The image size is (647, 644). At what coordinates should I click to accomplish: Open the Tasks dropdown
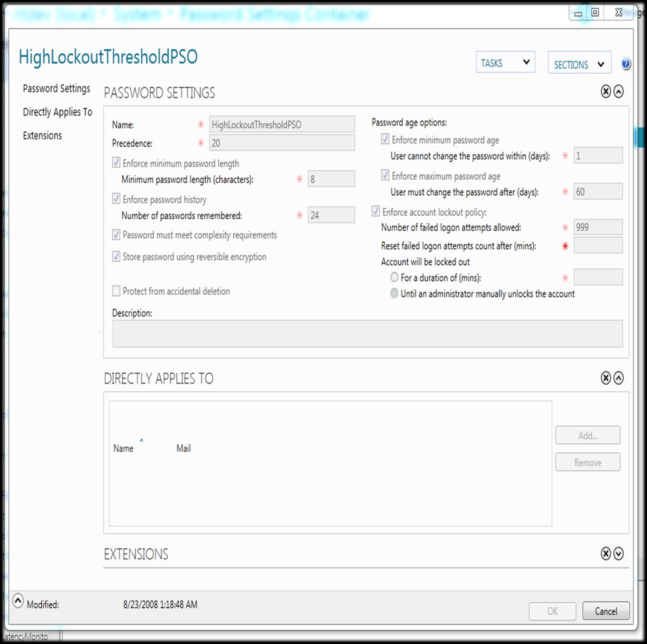(506, 62)
